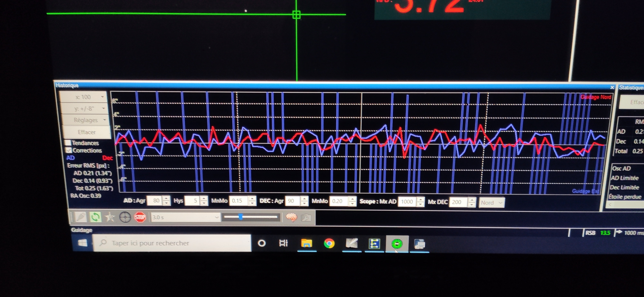Click the green loop exposure icon
The width and height of the screenshot is (644, 297).
pos(95,217)
